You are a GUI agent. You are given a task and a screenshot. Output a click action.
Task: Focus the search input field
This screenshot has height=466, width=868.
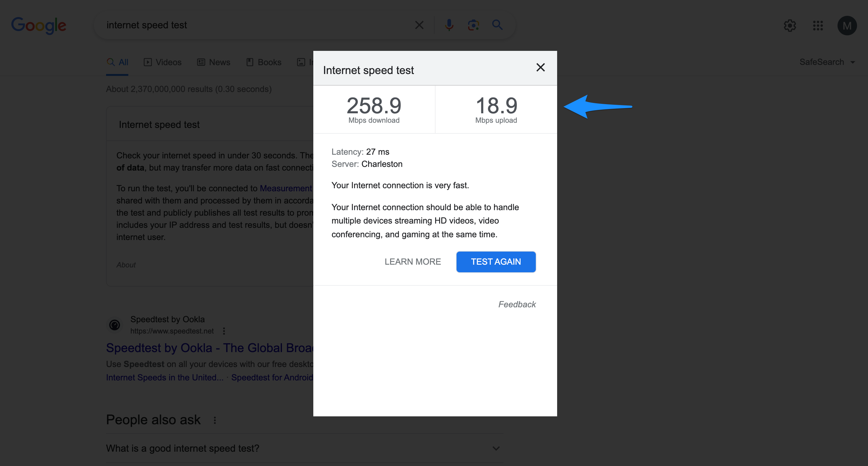click(256, 25)
